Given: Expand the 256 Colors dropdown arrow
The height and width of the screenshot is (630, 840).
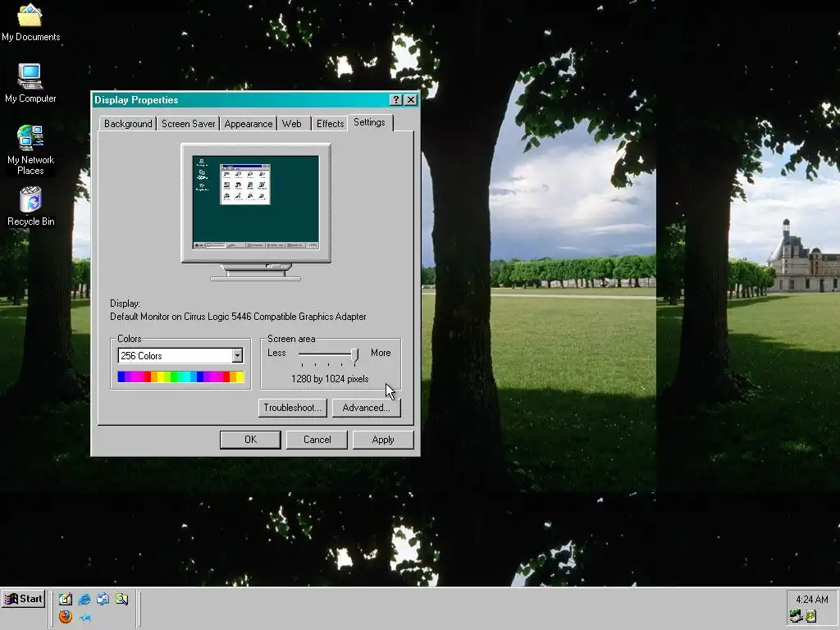Looking at the screenshot, I should (x=237, y=356).
